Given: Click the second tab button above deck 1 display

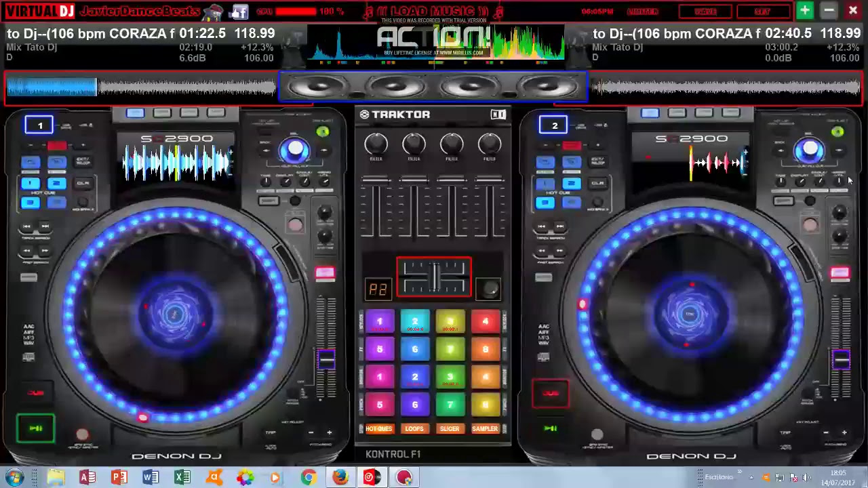Looking at the screenshot, I should [162, 113].
